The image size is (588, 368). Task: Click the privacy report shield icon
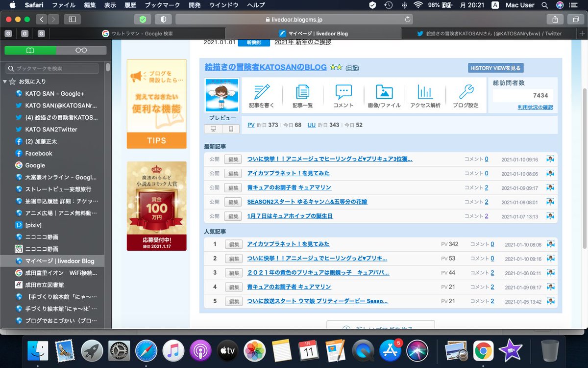coord(163,19)
